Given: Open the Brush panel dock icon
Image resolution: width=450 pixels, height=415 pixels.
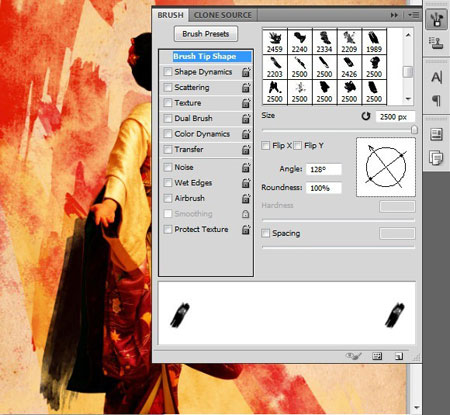Looking at the screenshot, I should pos(436,20).
